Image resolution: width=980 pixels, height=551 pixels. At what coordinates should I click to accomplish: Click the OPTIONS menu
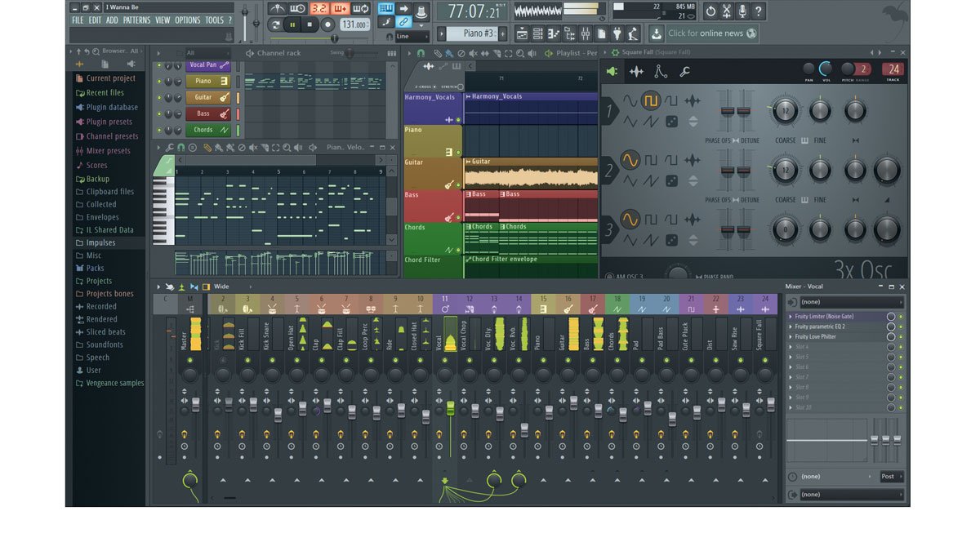coord(187,20)
